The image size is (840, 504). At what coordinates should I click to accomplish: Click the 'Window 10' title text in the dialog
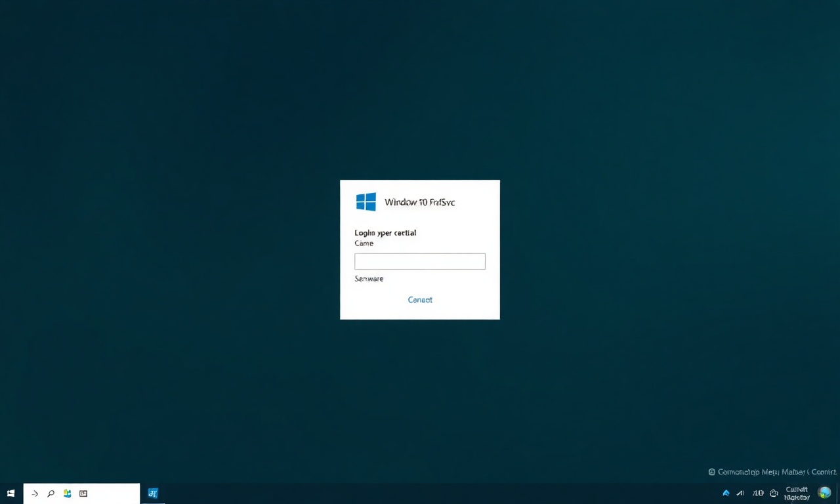point(420,202)
